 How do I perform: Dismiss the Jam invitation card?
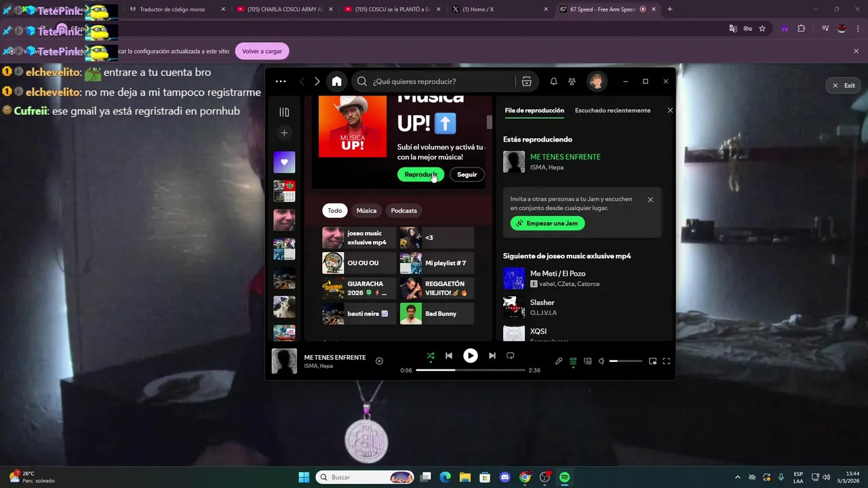coord(650,200)
